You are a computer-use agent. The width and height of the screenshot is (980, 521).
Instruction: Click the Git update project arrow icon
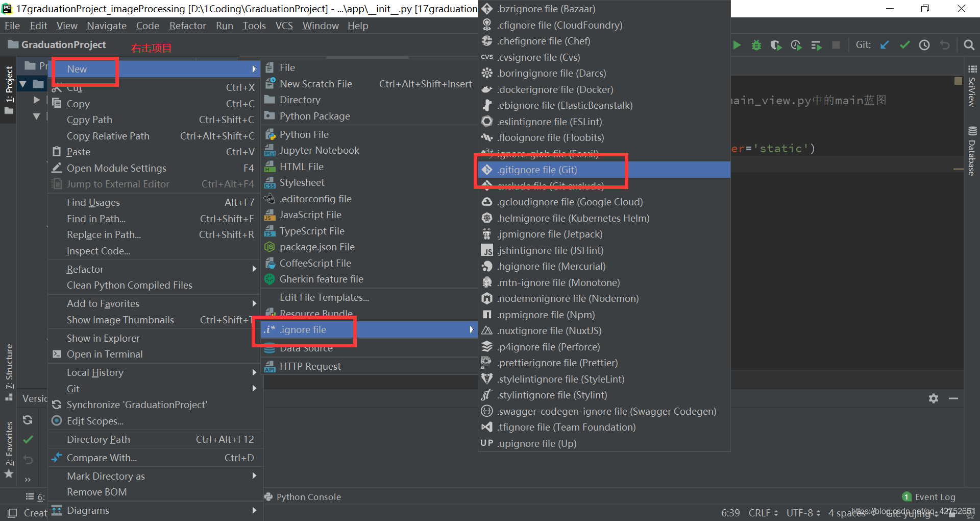[x=885, y=45]
